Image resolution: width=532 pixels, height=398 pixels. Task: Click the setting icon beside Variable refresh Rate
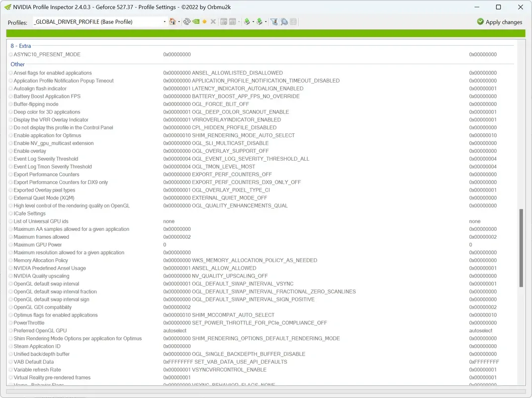[10, 370]
